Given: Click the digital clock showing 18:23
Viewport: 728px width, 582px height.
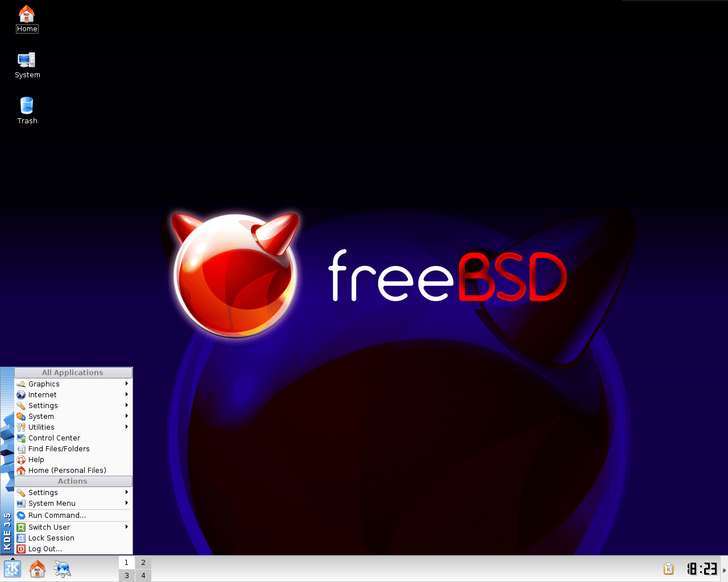Looking at the screenshot, I should (x=701, y=568).
